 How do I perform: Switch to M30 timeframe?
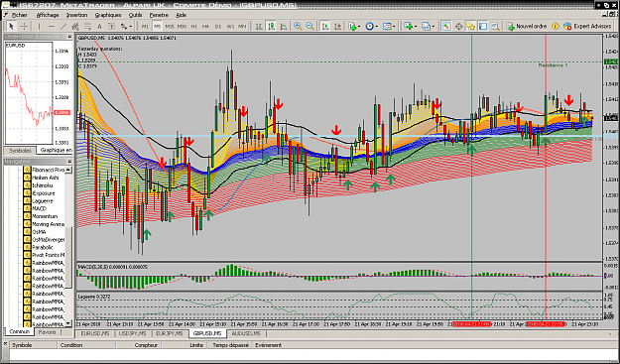[x=182, y=27]
